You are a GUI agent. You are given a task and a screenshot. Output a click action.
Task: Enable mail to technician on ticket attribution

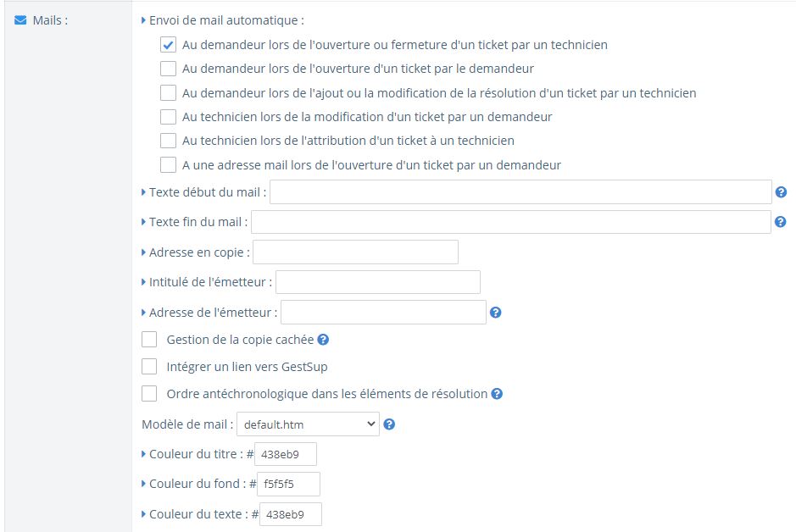click(168, 141)
